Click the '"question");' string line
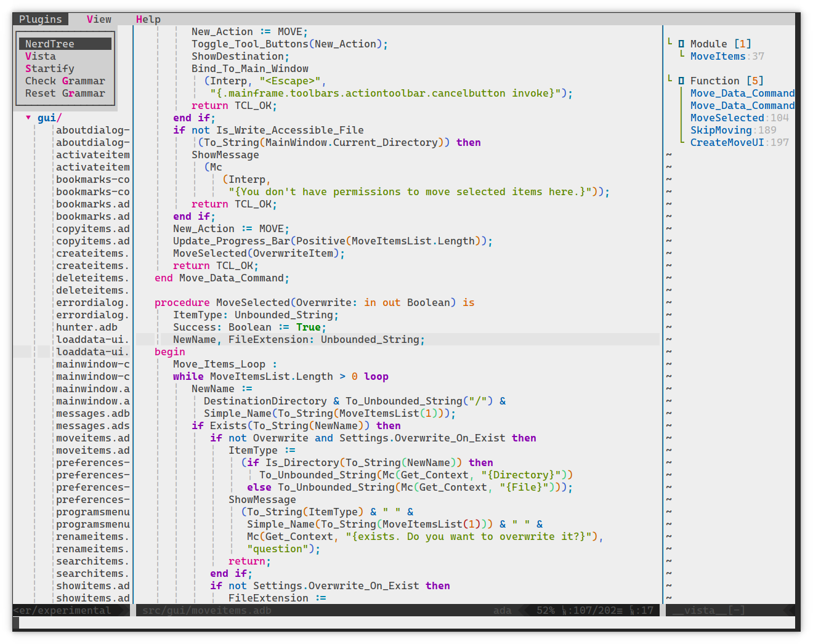813x644 pixels. (x=284, y=549)
